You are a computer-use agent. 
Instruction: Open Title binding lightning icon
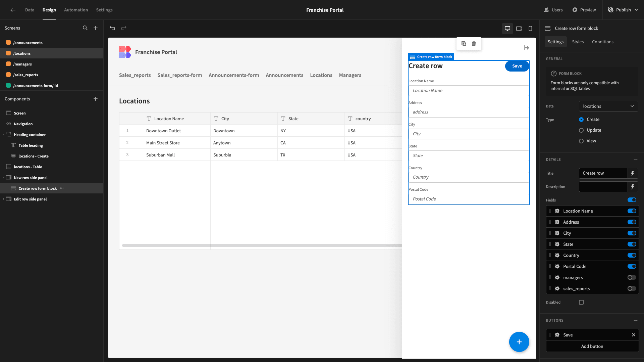coord(633,173)
